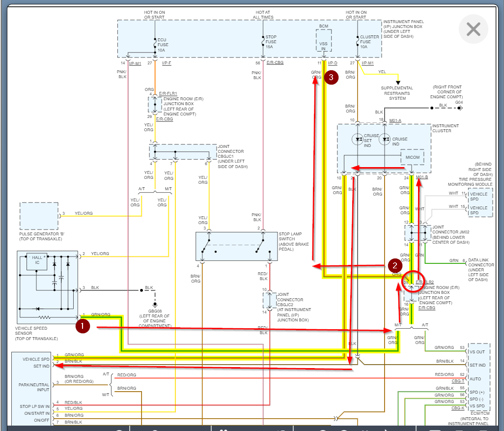Click the Stop Fuse 15A label
504x431 pixels.
(271, 42)
